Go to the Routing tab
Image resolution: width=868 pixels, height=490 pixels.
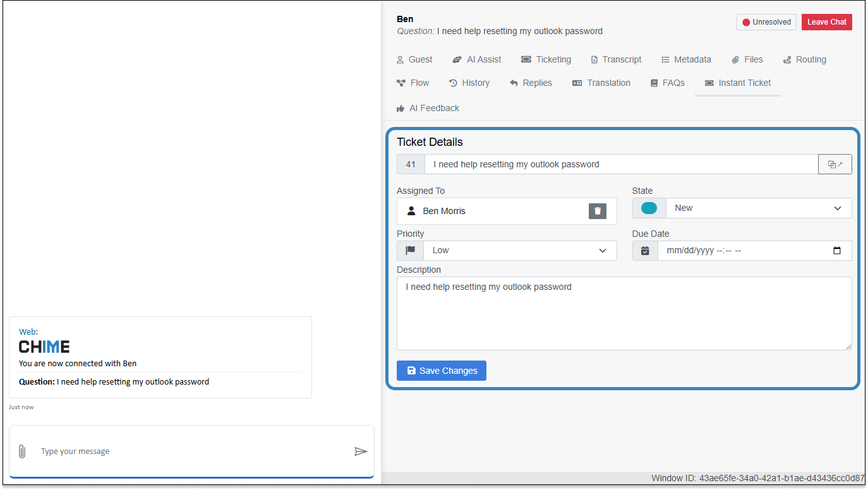pyautogui.click(x=804, y=59)
